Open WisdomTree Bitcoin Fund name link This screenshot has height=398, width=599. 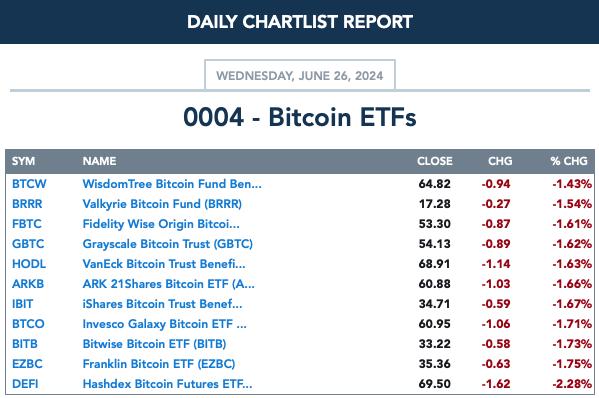coord(172,184)
